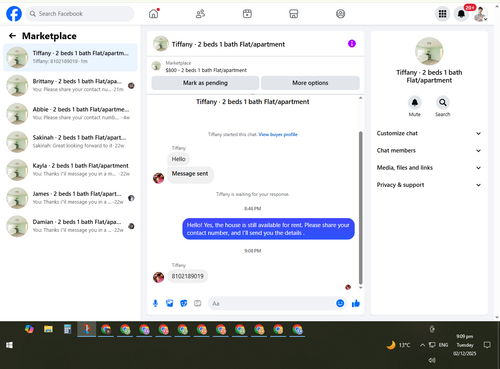500x369 pixels.
Task: Send a thumbs up like
Action: 356,303
